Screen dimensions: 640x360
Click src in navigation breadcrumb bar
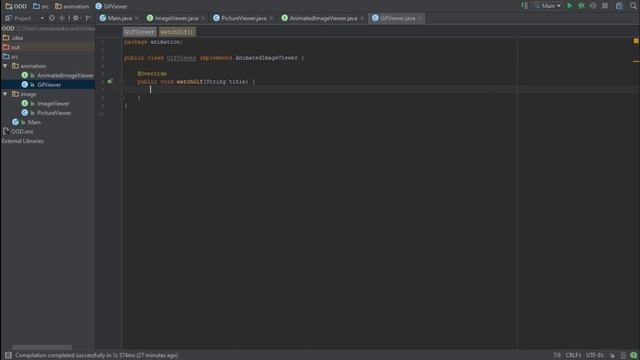pos(41,6)
